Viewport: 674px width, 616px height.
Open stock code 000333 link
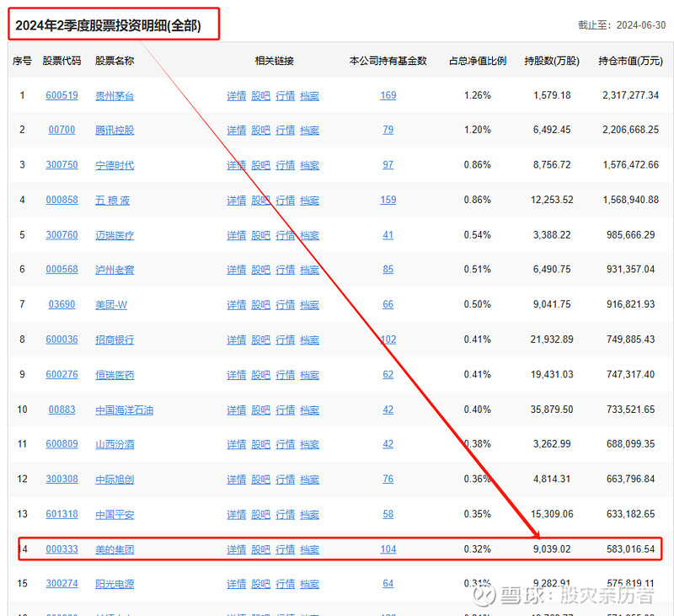pyautogui.click(x=62, y=549)
